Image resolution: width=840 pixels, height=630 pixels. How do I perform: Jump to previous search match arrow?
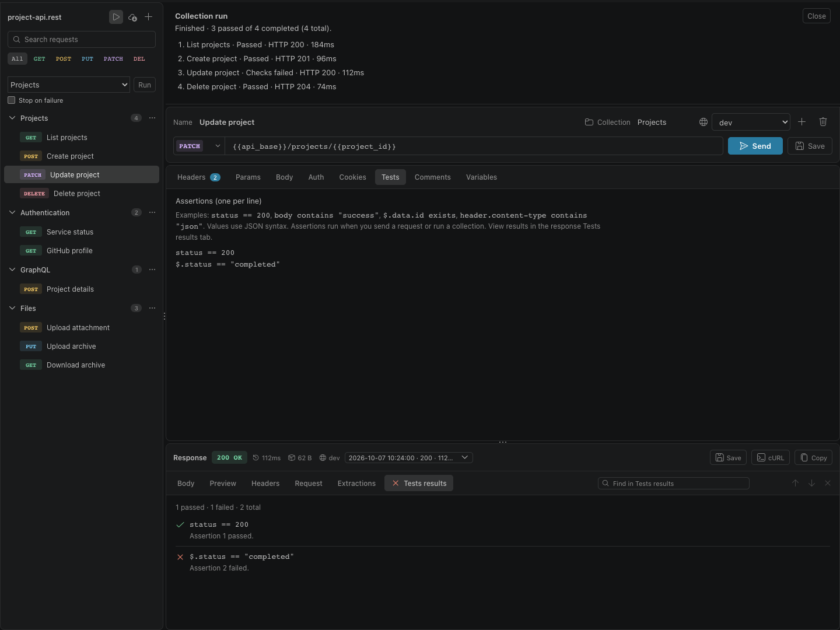[795, 483]
